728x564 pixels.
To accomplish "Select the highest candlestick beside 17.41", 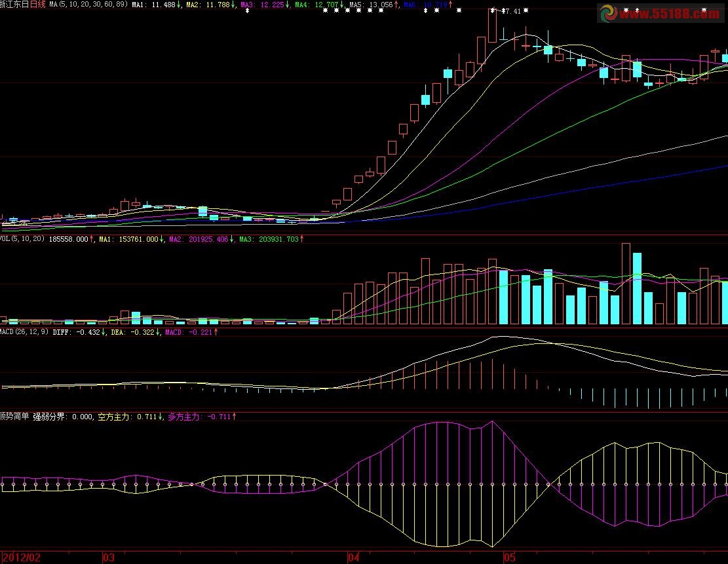I will click(492, 26).
